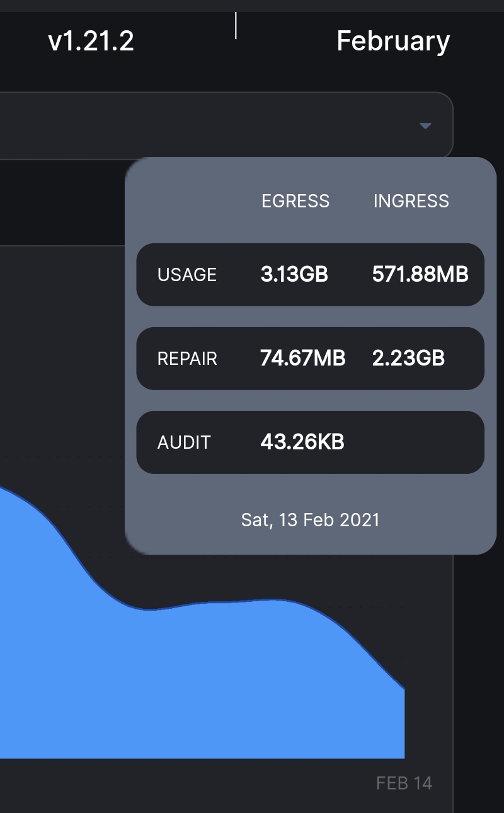This screenshot has height=813, width=504.
Task: Click the FEB 14 axis label
Action: (404, 783)
